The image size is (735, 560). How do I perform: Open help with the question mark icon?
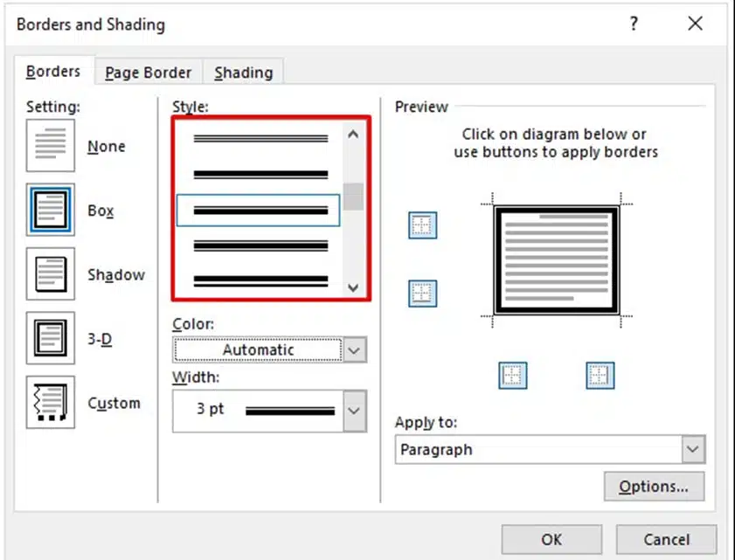click(634, 24)
